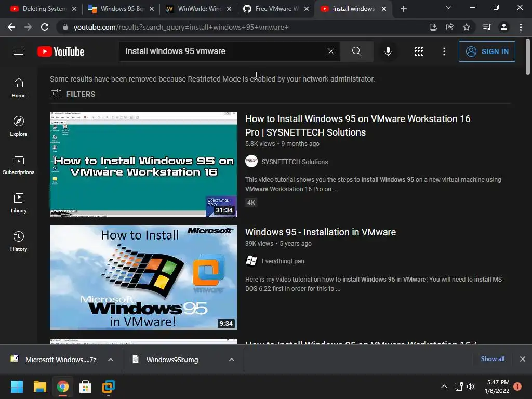Start voice search with microphone icon
532x399 pixels.
pos(388,51)
